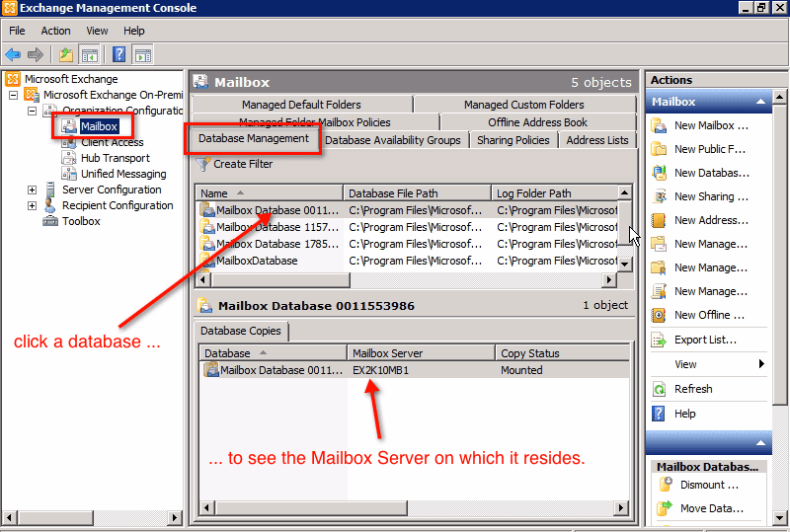The width and height of the screenshot is (790, 532).
Task: Click the Create Filter link
Action: [x=243, y=164]
